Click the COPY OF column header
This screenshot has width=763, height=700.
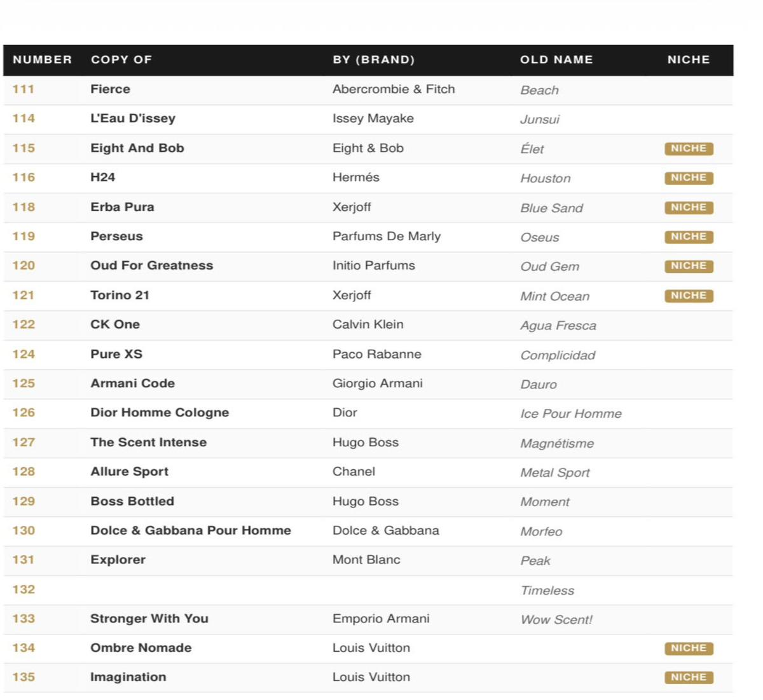[121, 60]
